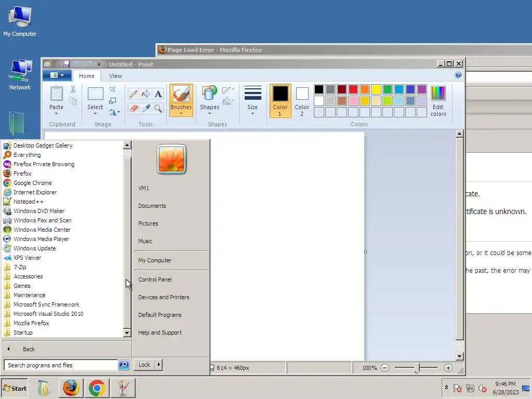This screenshot has height=399, width=532.
Task: Click the zoom slider handle in Paint
Action: [x=417, y=368]
